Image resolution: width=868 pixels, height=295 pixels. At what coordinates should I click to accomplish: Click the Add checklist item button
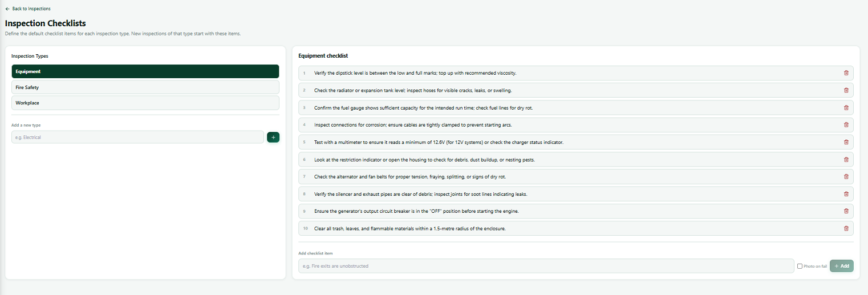[x=842, y=266]
